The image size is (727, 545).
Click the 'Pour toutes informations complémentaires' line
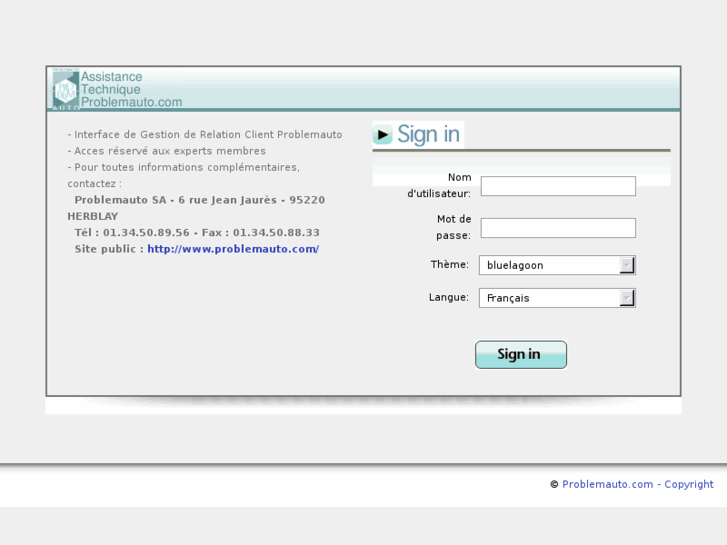pyautogui.click(x=184, y=167)
